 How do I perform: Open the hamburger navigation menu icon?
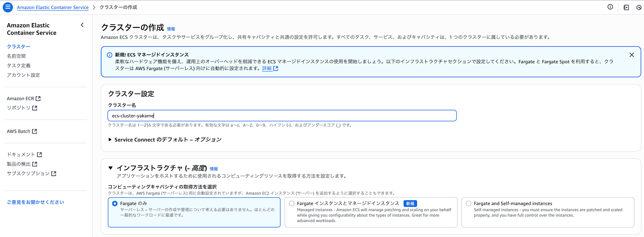pyautogui.click(x=8, y=7)
